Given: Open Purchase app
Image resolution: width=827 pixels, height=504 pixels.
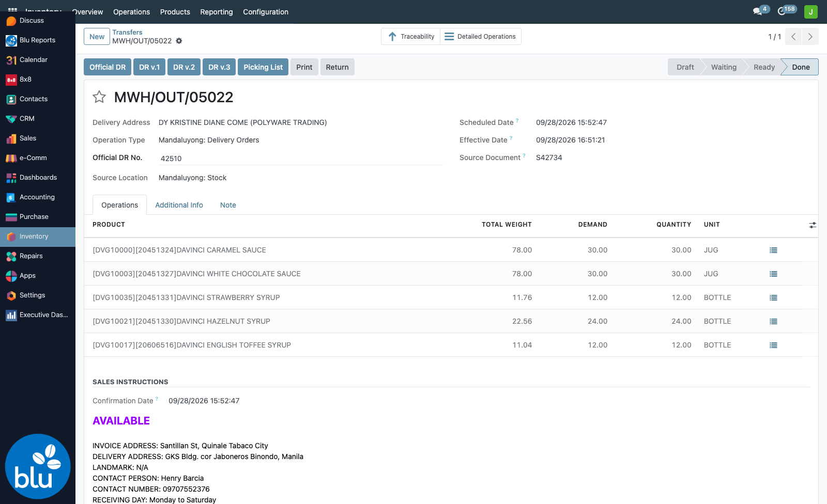Looking at the screenshot, I should [38, 217].
